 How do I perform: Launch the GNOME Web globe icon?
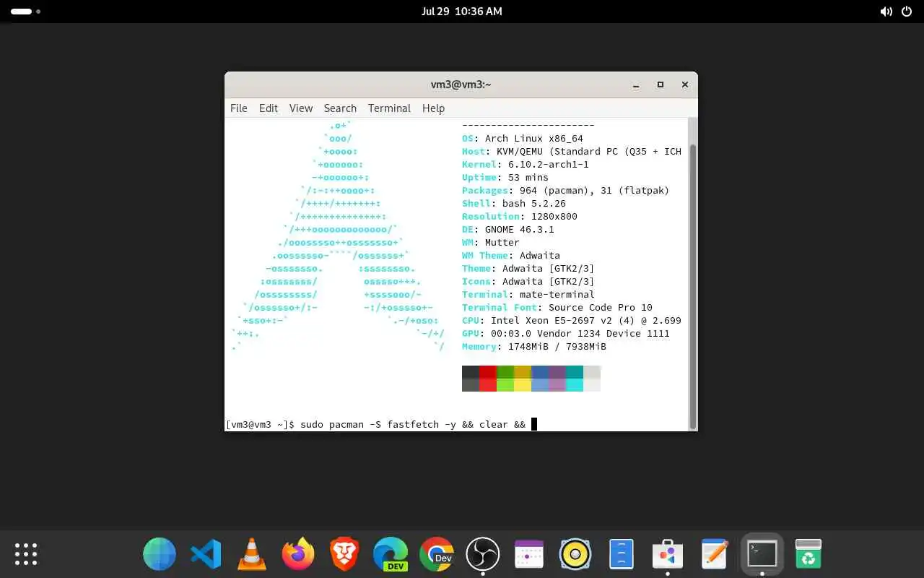(160, 554)
